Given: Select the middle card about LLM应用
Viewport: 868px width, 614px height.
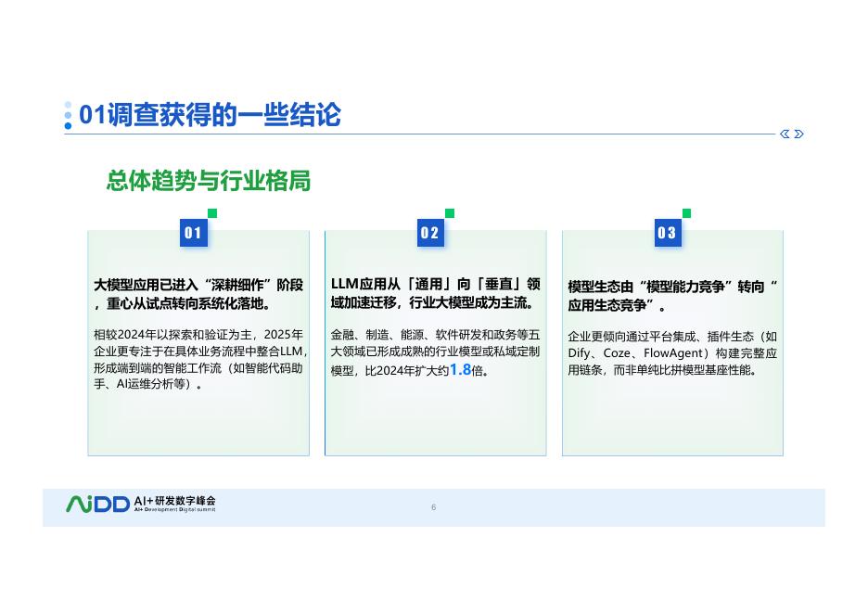Looking at the screenshot, I should (435, 343).
